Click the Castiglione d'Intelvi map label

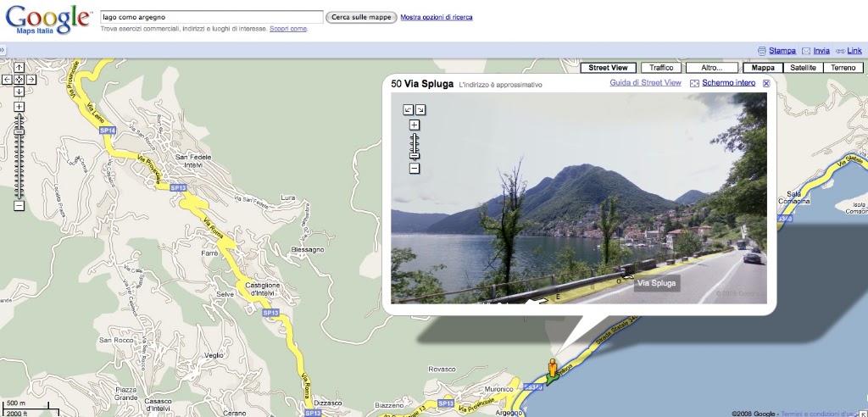tap(263, 288)
